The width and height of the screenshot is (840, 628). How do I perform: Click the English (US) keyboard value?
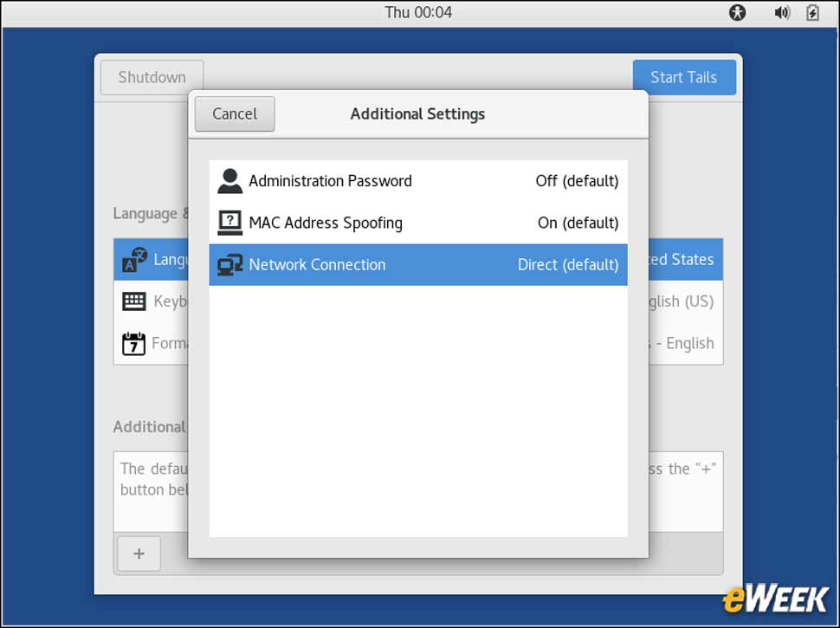click(682, 301)
